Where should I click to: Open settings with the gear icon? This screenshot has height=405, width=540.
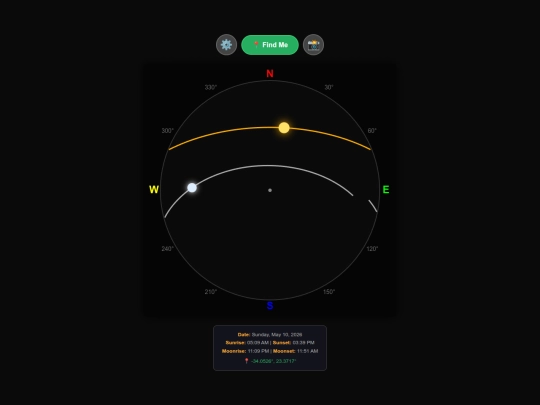tap(226, 45)
